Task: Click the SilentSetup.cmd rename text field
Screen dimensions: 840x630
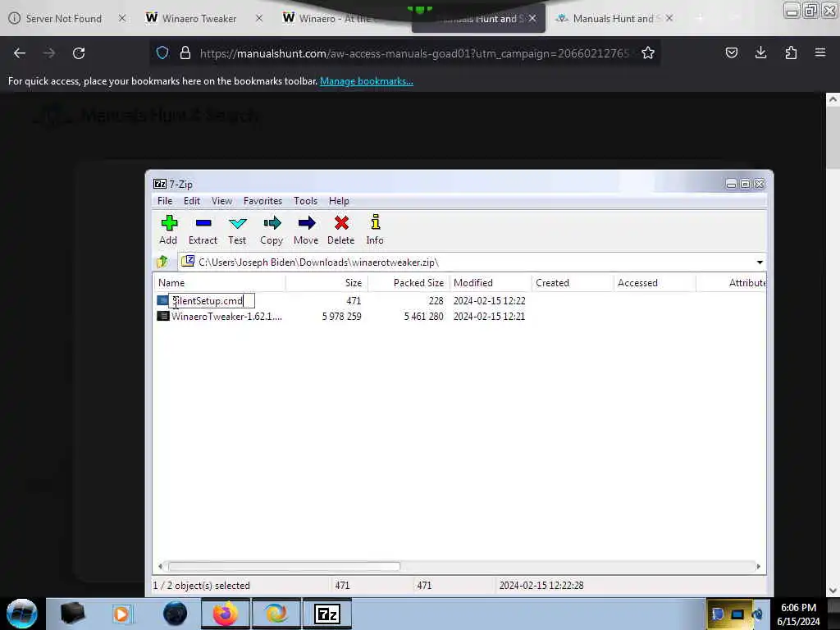Action: pos(212,301)
